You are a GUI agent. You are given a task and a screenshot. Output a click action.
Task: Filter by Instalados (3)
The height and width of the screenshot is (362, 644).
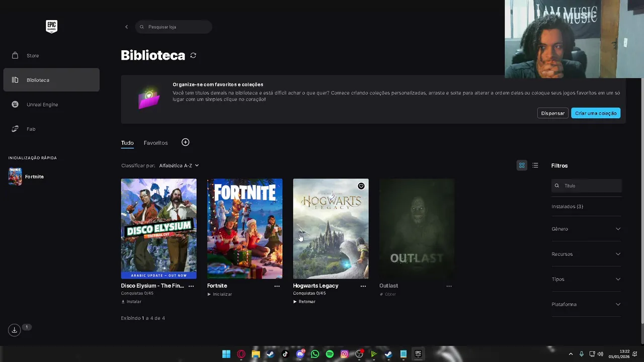(x=567, y=207)
